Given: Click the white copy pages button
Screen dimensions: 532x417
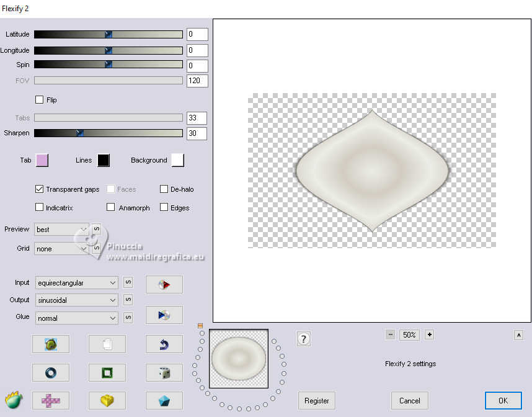Looking at the screenshot, I should 107,344.
